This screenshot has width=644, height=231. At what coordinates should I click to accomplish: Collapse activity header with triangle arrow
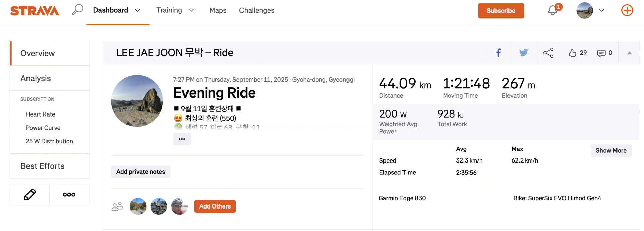pyautogui.click(x=629, y=53)
